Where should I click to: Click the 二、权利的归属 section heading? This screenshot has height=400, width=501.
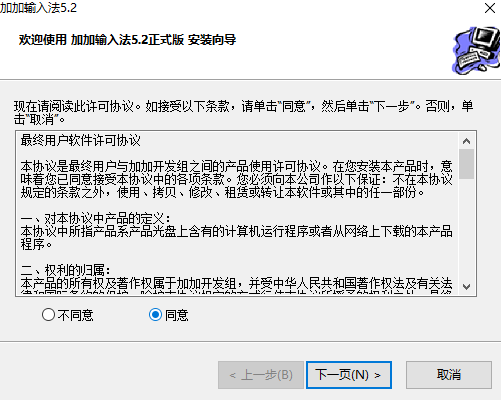[x=65, y=270]
